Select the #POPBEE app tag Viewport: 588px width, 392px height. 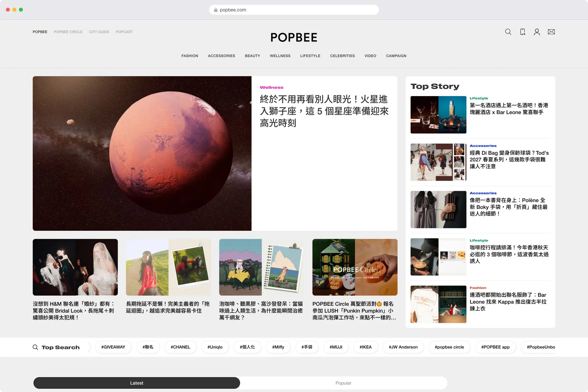(495, 347)
